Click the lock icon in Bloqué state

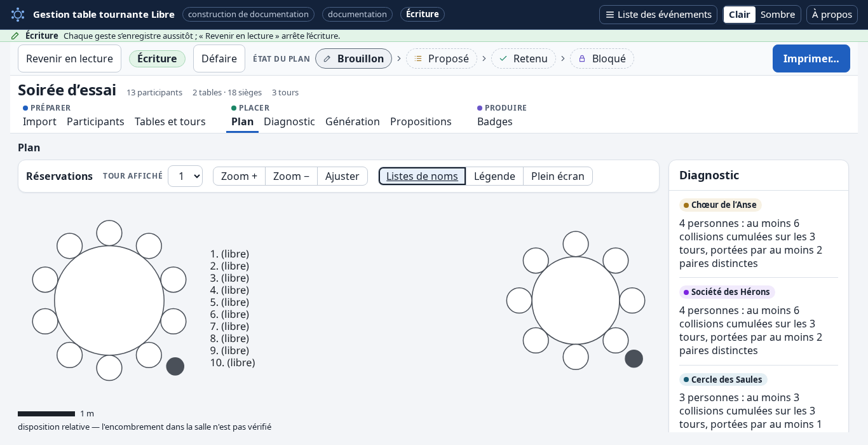(x=582, y=58)
